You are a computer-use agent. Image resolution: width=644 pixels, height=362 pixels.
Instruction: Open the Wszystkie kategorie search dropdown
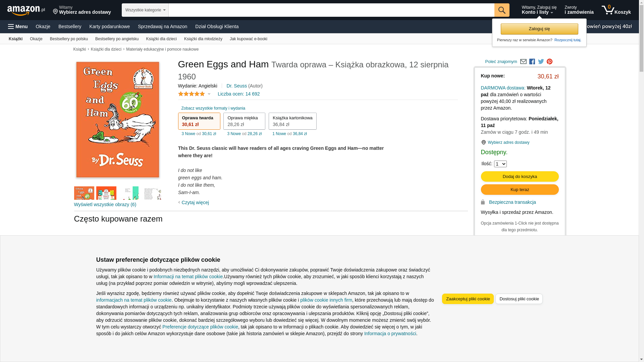coord(145,10)
